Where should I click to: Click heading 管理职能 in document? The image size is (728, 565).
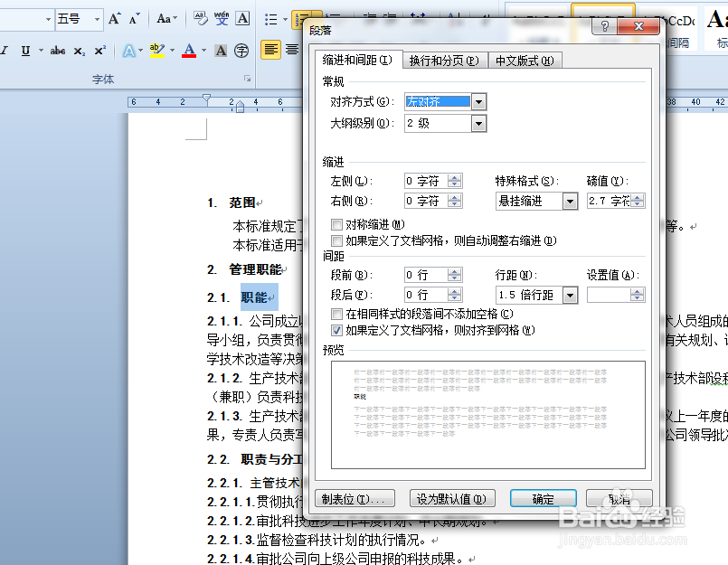pos(255,269)
